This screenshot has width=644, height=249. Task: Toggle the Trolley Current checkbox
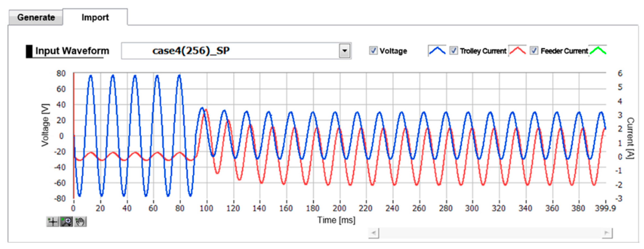(454, 51)
